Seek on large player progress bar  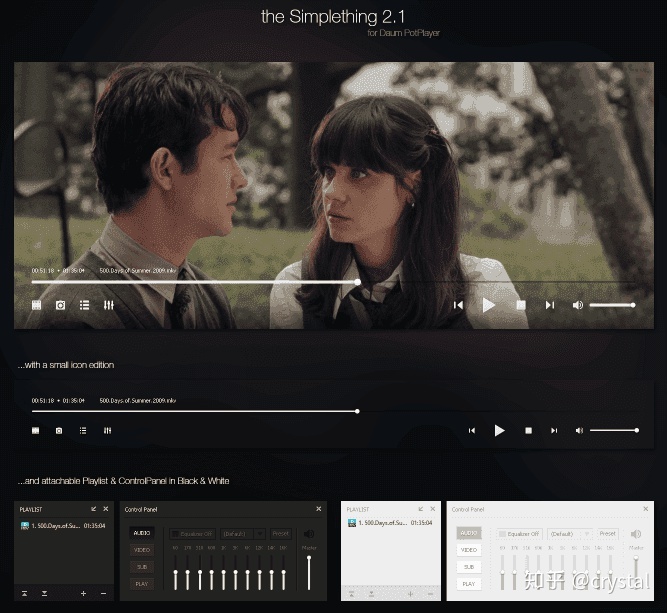(x=333, y=282)
